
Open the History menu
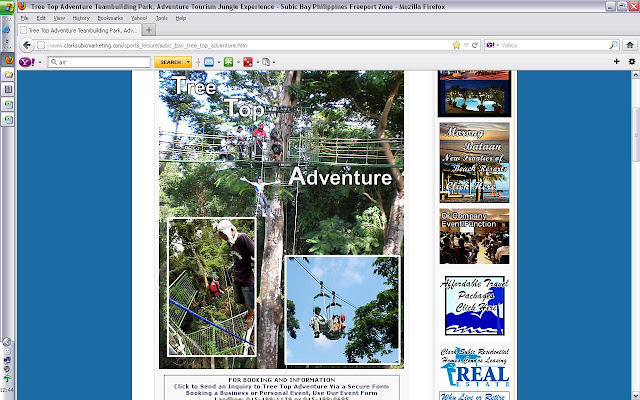click(81, 18)
